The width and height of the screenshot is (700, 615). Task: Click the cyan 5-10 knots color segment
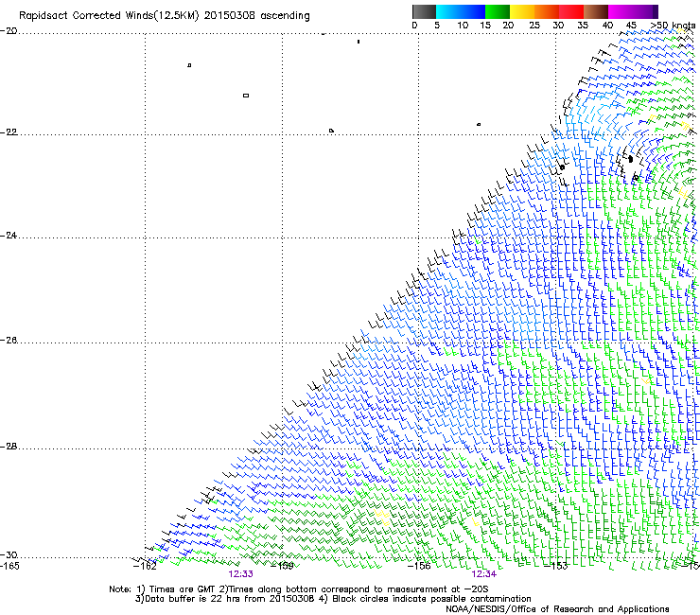point(448,11)
